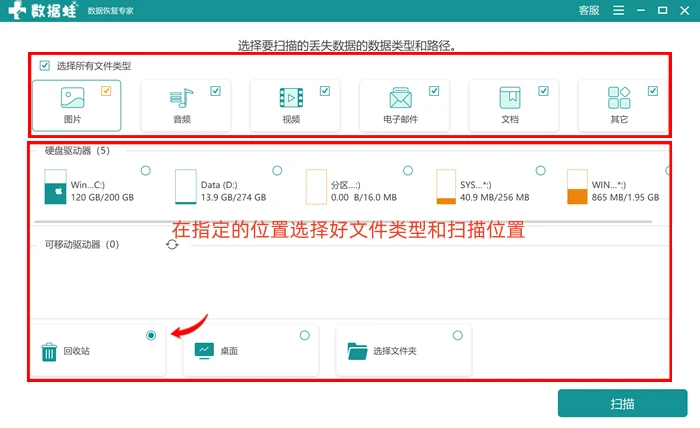Viewport: 700px width, 428px height.
Task: Refresh the removable drives list
Action: tap(172, 245)
